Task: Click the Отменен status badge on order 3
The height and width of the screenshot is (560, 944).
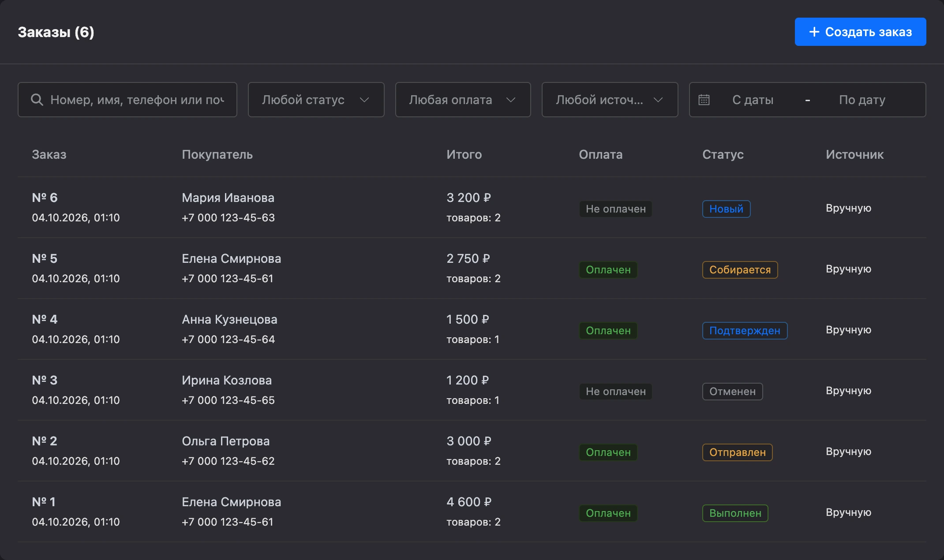Action: point(732,391)
